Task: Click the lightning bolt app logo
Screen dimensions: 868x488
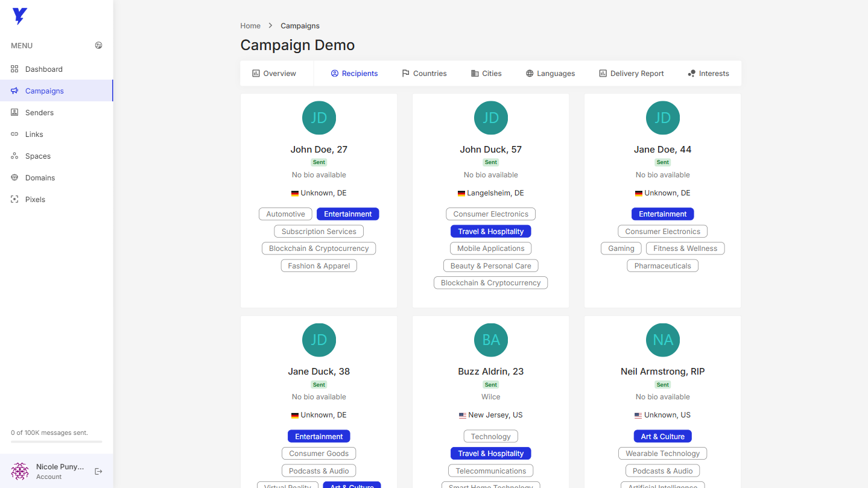Action: pyautogui.click(x=19, y=16)
